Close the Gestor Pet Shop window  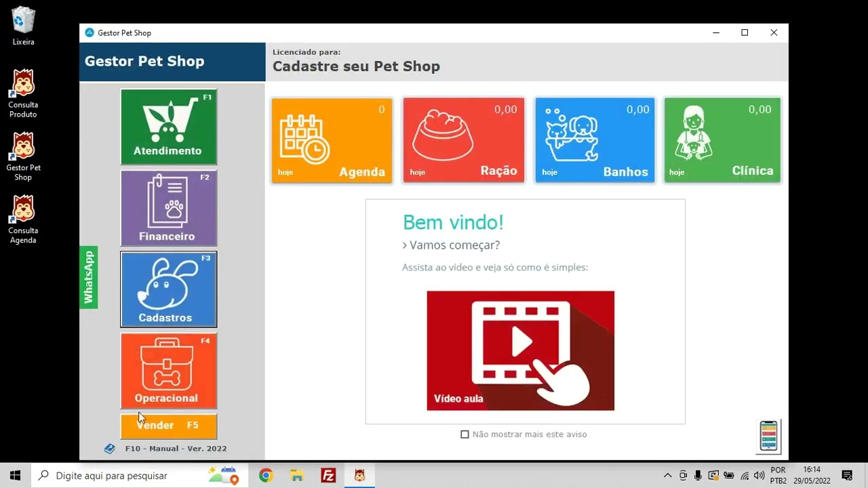pyautogui.click(x=774, y=33)
